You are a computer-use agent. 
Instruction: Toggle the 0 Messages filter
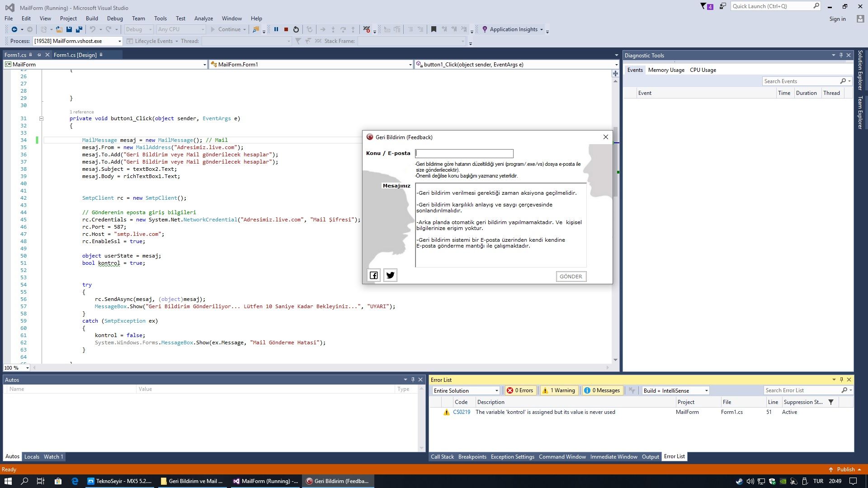pyautogui.click(x=602, y=391)
